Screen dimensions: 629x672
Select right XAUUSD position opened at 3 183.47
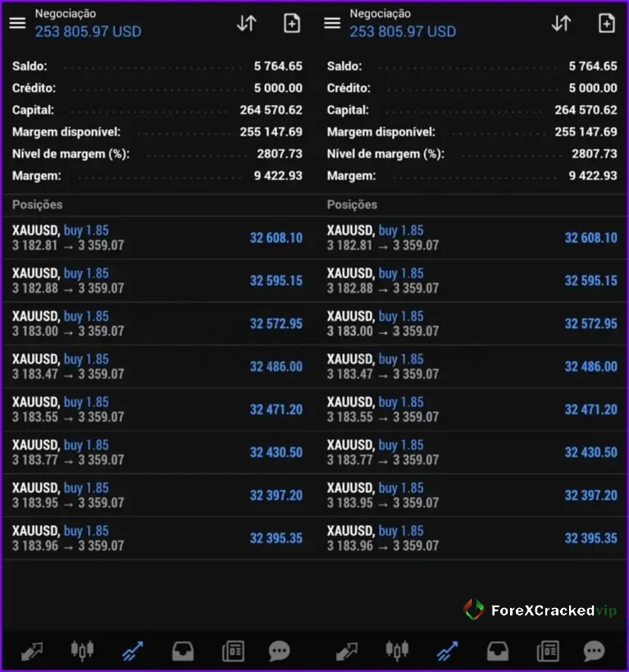point(472,367)
